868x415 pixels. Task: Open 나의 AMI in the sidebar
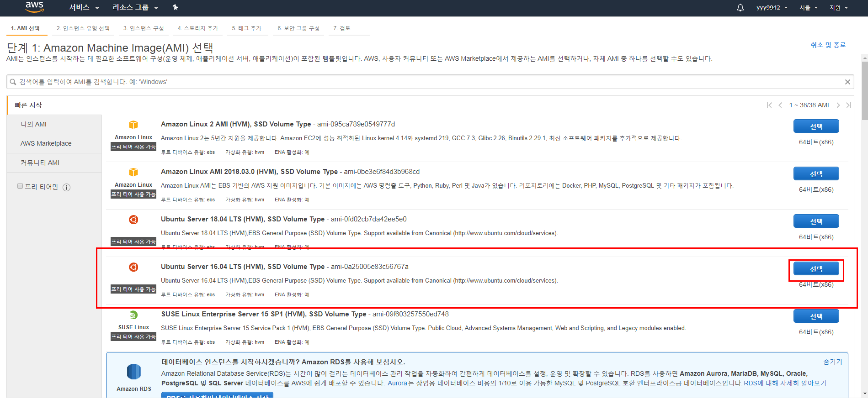[54, 125]
